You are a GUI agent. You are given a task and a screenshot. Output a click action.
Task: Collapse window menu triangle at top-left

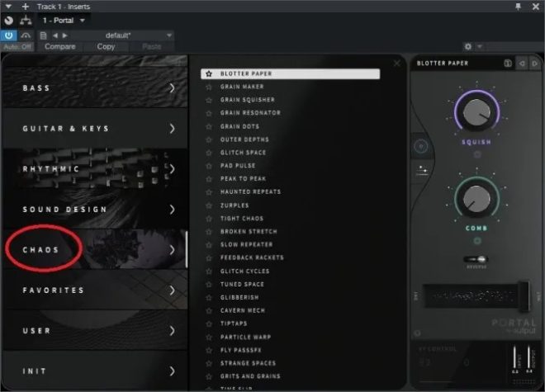point(8,7)
